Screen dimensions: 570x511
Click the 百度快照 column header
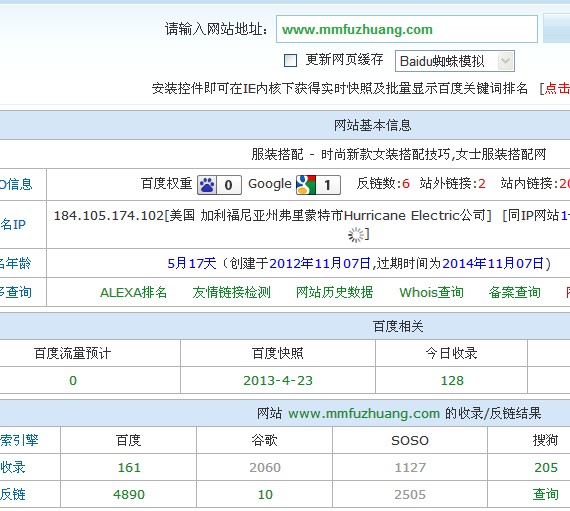278,353
